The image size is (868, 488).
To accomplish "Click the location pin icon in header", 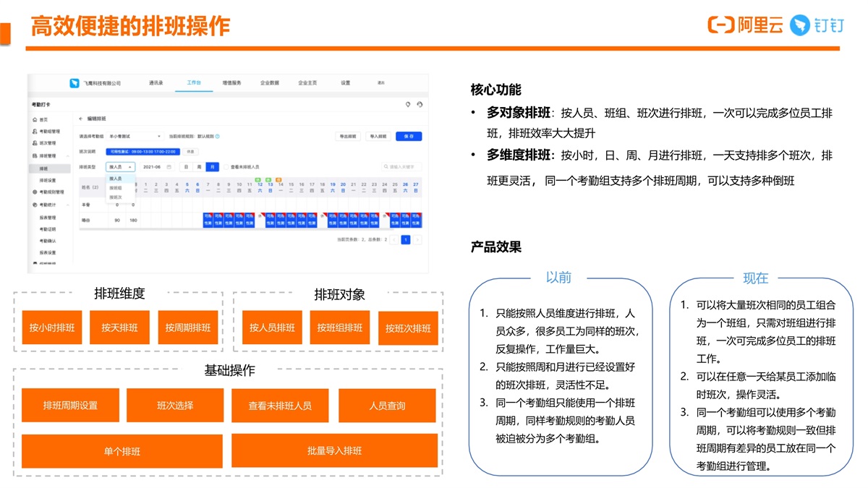I will coord(408,105).
